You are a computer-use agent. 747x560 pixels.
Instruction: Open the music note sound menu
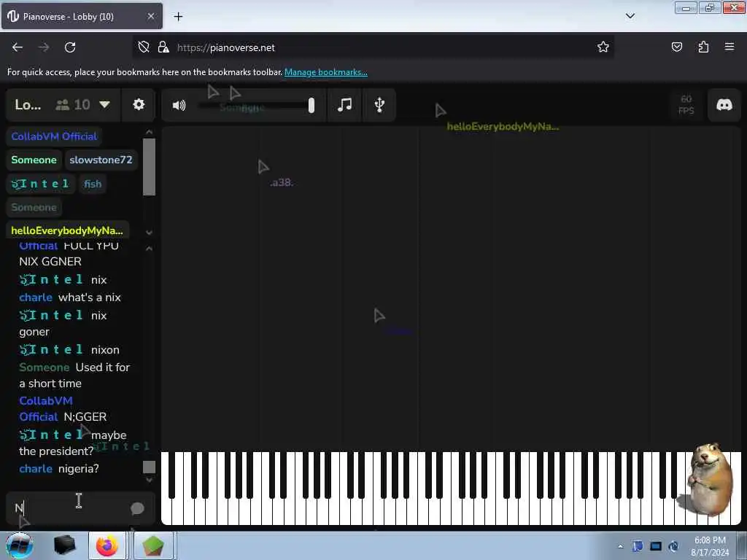point(344,104)
